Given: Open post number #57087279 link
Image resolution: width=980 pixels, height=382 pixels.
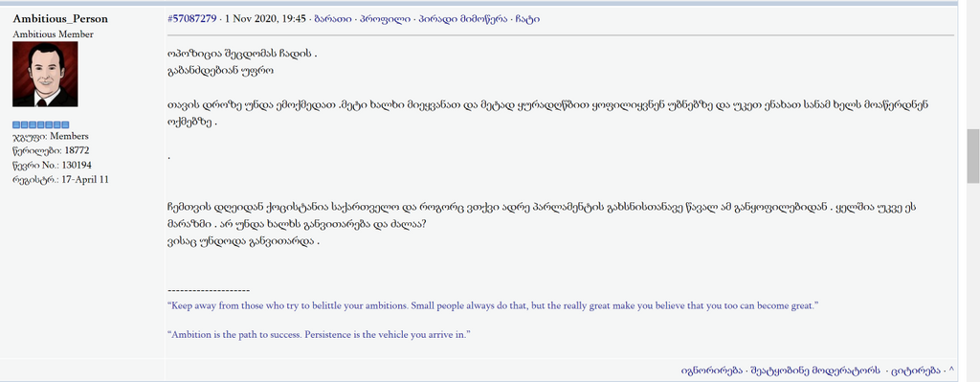Looking at the screenshot, I should pyautogui.click(x=192, y=19).
